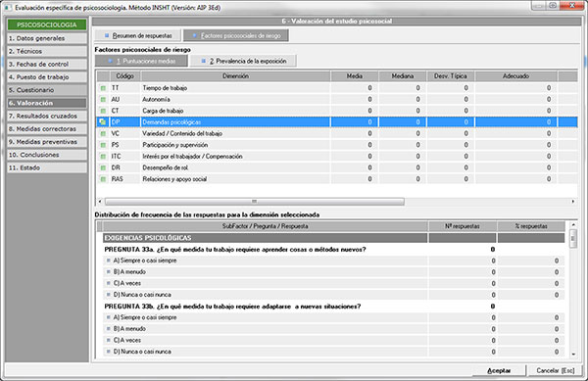Sort by the Dimensión column header
The width and height of the screenshot is (588, 381).
click(x=235, y=76)
